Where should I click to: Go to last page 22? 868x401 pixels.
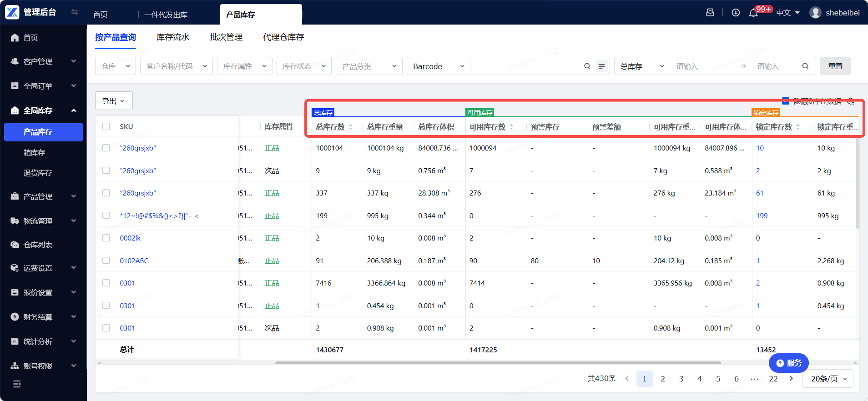pos(773,379)
